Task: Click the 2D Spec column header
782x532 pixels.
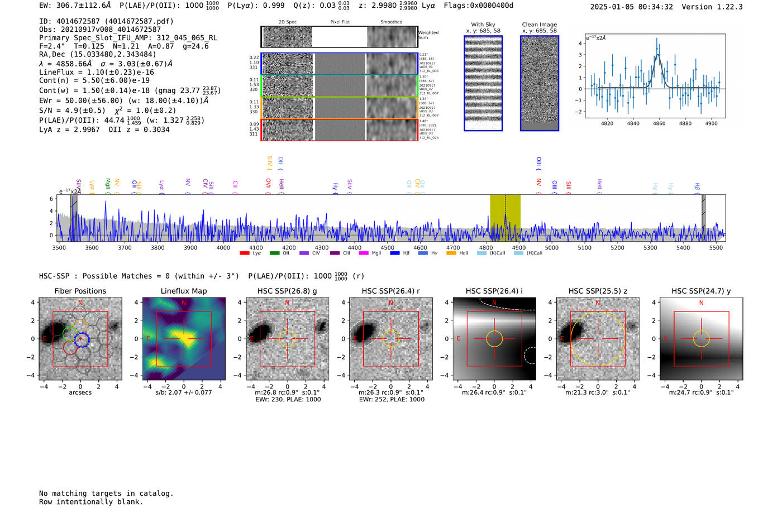Action: [x=288, y=22]
